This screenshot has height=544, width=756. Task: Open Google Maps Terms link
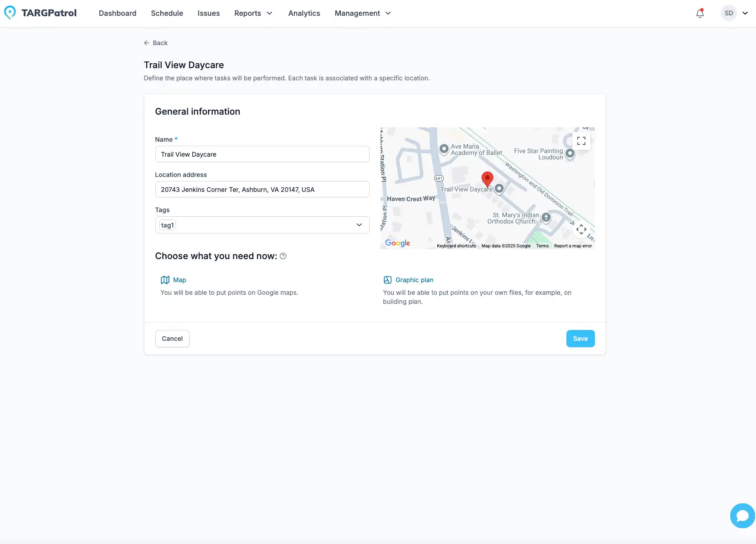[543, 246]
